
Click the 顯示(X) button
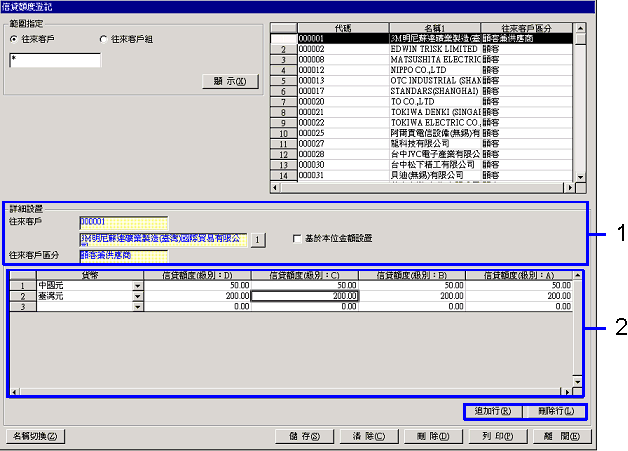[230, 81]
